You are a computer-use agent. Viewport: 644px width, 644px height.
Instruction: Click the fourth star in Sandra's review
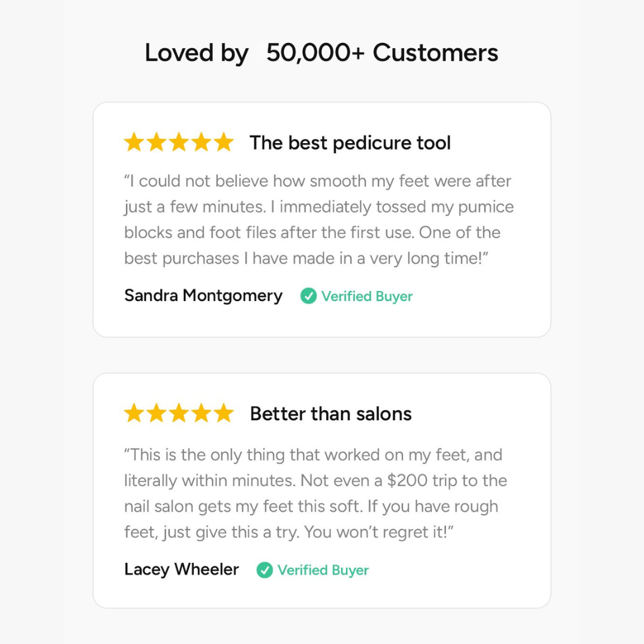click(202, 143)
